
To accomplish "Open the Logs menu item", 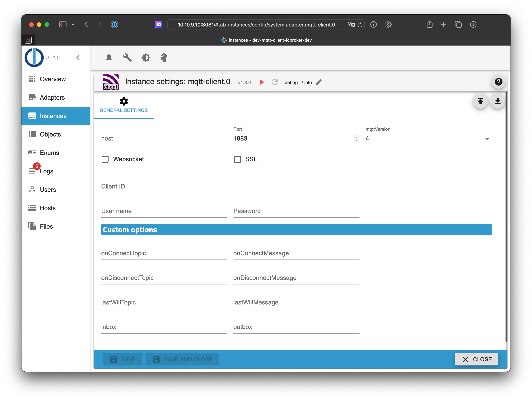I will (46, 171).
